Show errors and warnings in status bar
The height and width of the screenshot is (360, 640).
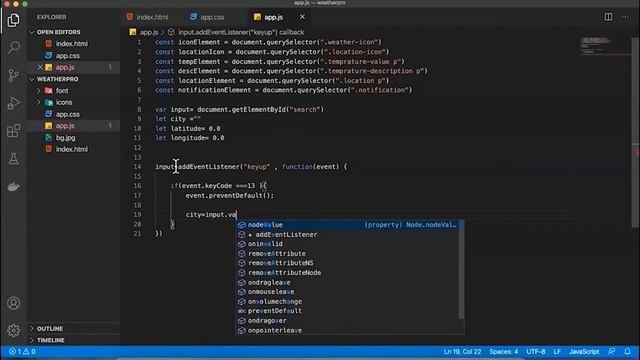tap(22, 351)
